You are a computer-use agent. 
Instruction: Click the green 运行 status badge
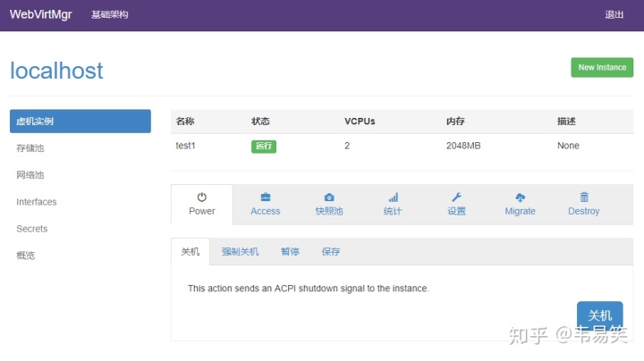point(264,146)
